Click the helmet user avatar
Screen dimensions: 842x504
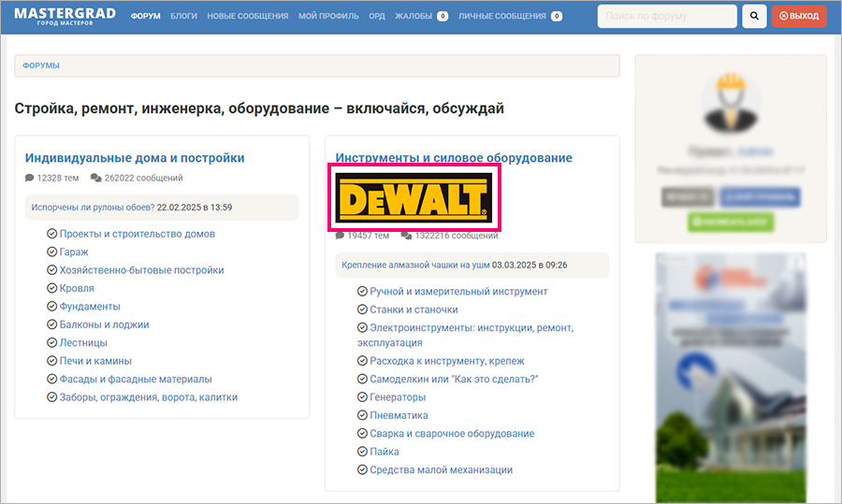point(731,103)
